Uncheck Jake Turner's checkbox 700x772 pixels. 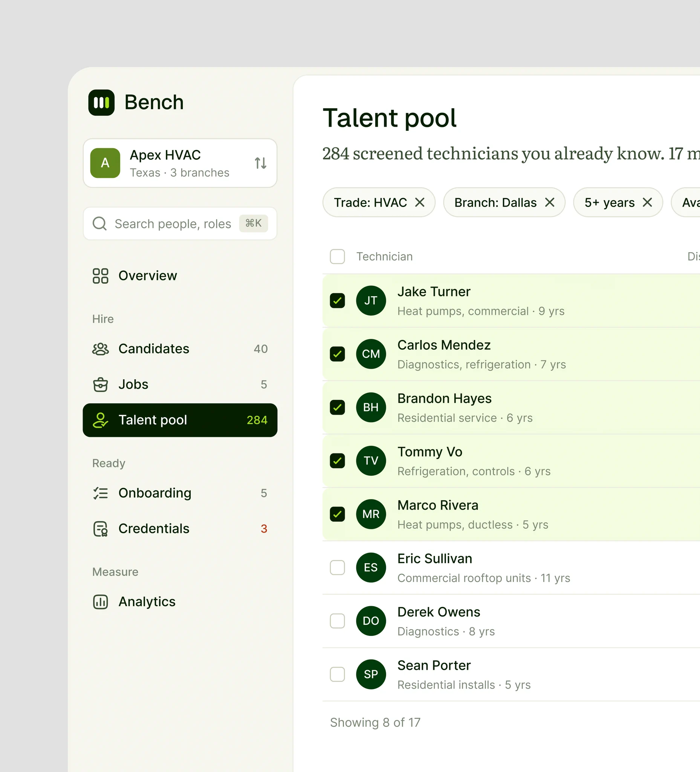(x=337, y=300)
